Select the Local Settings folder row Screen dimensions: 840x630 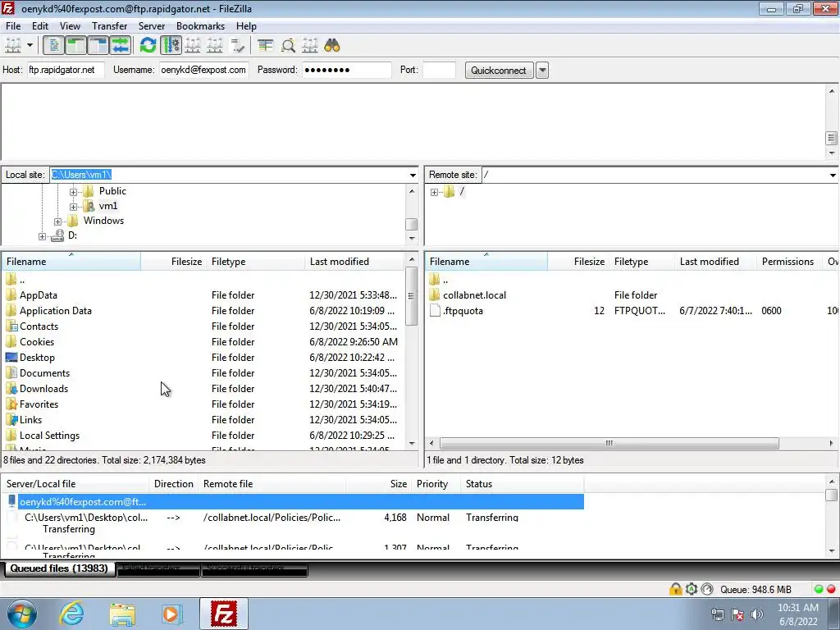coord(203,435)
